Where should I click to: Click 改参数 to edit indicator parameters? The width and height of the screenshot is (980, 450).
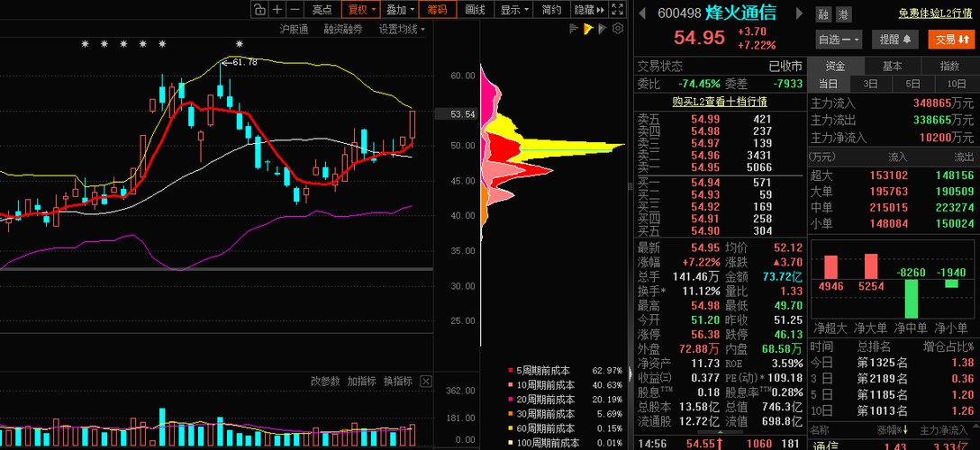pos(326,382)
